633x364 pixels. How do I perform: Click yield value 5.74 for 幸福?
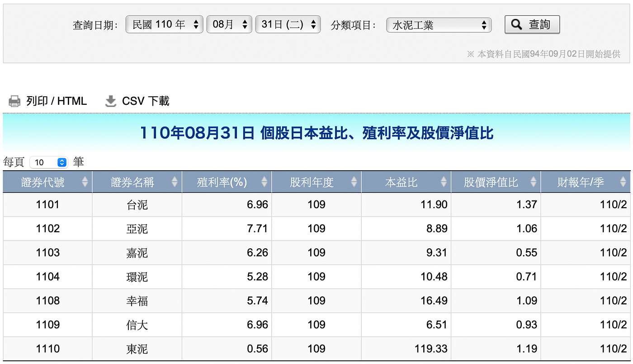[258, 300]
